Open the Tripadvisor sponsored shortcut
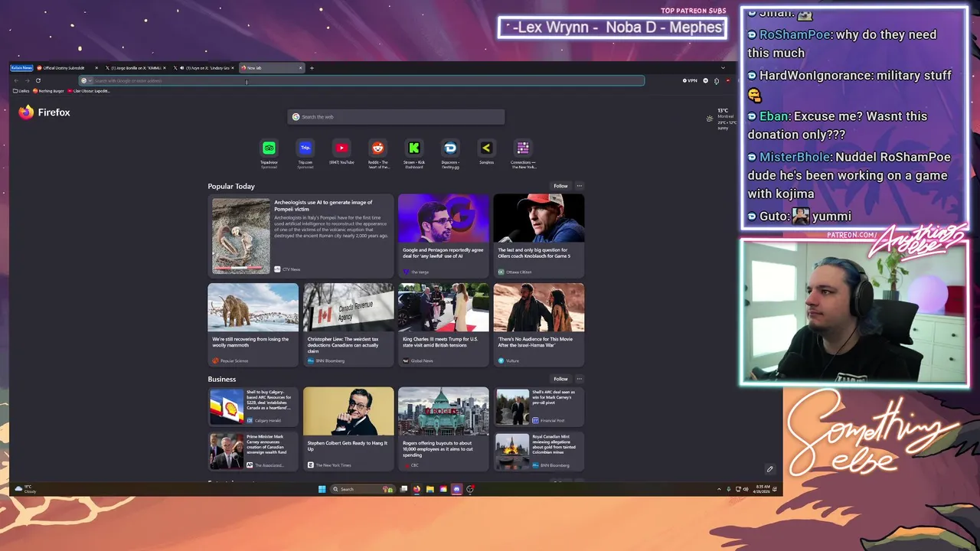 coord(269,153)
